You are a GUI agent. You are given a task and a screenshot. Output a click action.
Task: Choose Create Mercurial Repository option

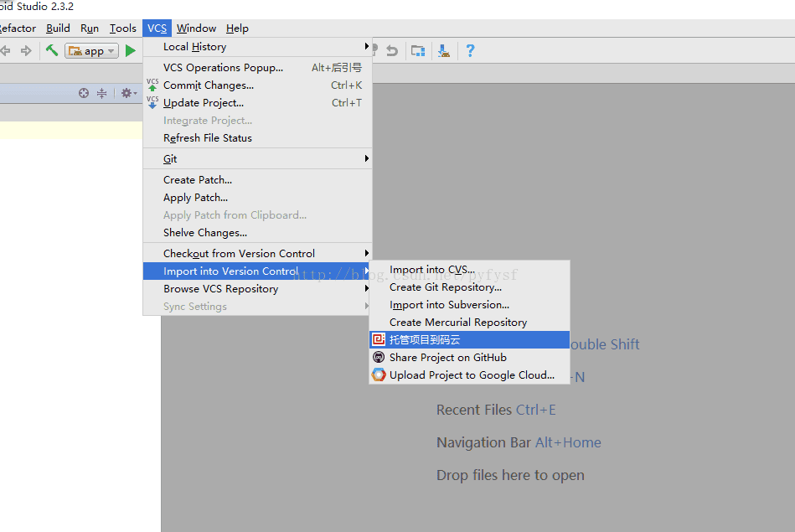[469, 323]
